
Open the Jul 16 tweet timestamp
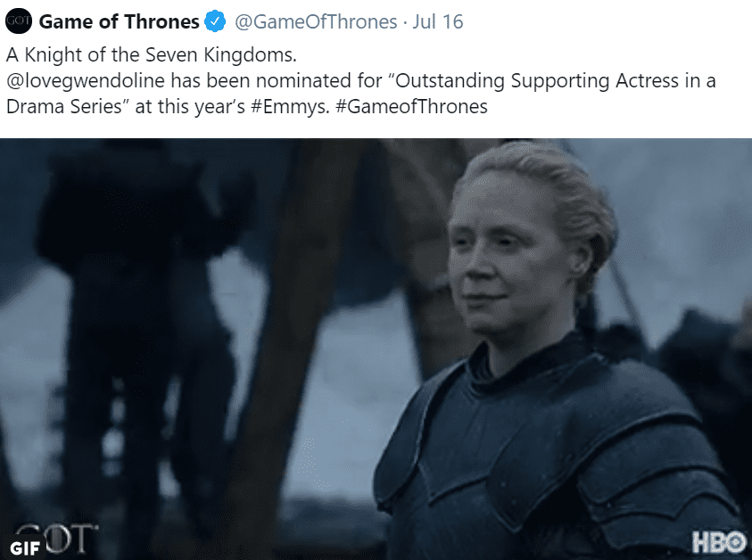click(438, 21)
